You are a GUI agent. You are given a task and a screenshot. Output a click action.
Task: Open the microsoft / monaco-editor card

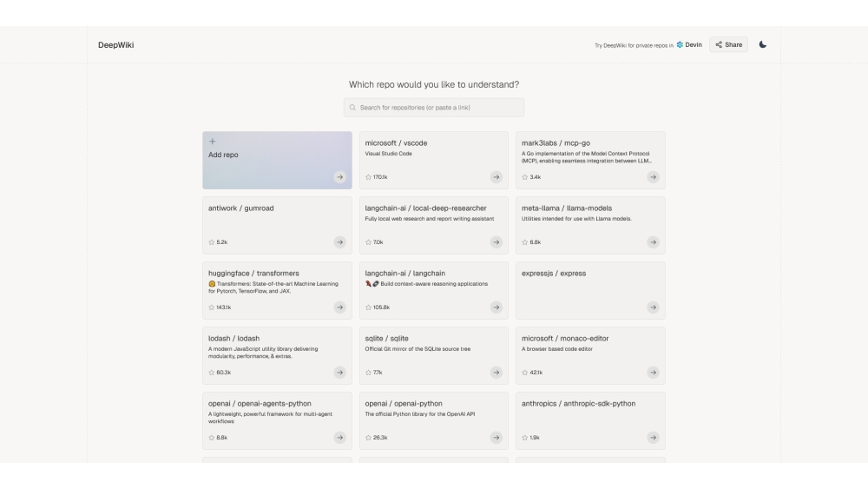pos(590,354)
